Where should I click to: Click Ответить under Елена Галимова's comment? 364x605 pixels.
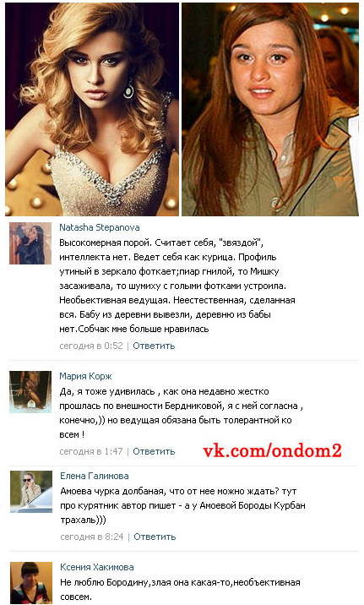coord(155,537)
